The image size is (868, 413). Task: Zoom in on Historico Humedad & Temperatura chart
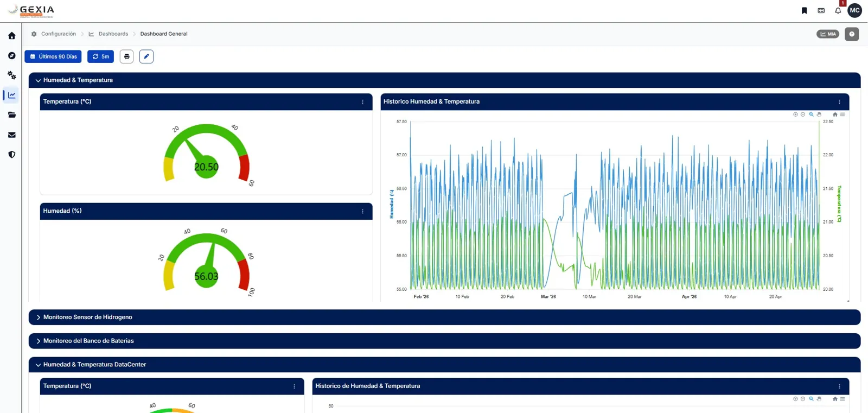795,115
